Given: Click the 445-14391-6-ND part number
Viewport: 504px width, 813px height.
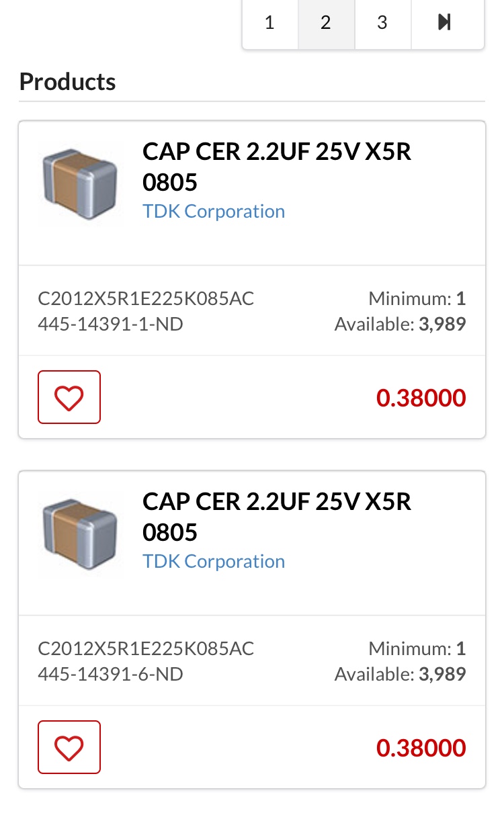Looking at the screenshot, I should 111,674.
